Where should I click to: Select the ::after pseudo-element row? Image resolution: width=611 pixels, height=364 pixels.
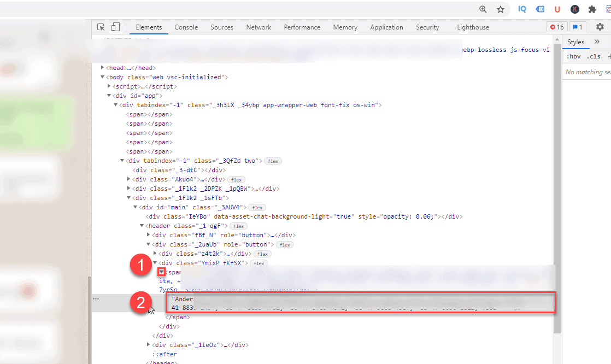coord(164,354)
